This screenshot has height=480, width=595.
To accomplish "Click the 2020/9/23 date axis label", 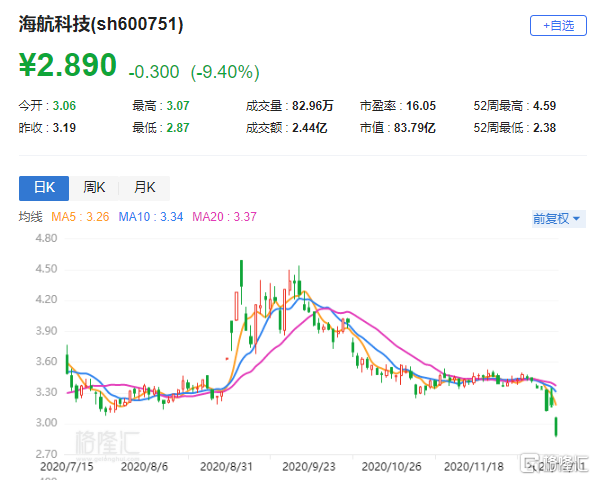I will coord(309,467).
